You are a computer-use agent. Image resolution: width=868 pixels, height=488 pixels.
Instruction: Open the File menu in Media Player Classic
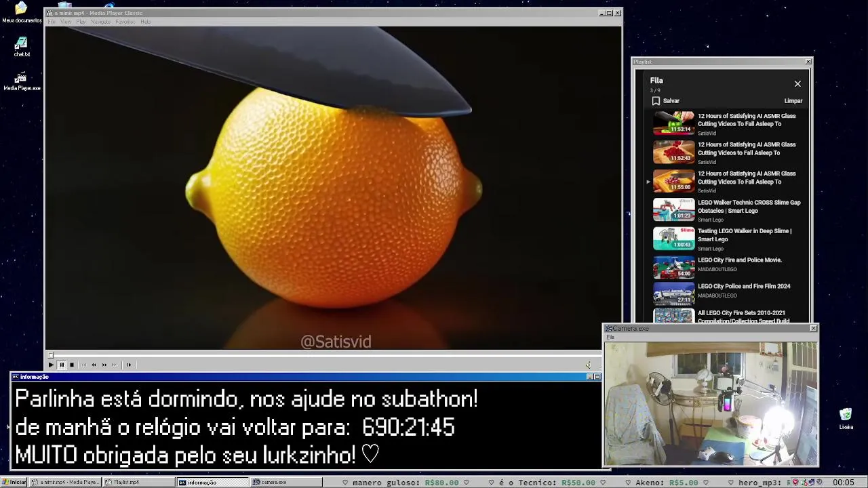click(x=51, y=22)
